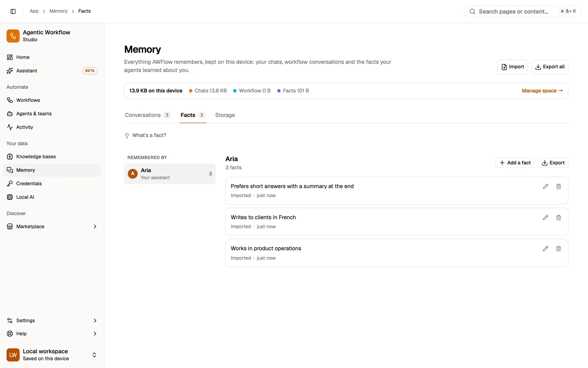
Task: Click the orange Chats 13.8 KB legend dot
Action: pyautogui.click(x=191, y=91)
